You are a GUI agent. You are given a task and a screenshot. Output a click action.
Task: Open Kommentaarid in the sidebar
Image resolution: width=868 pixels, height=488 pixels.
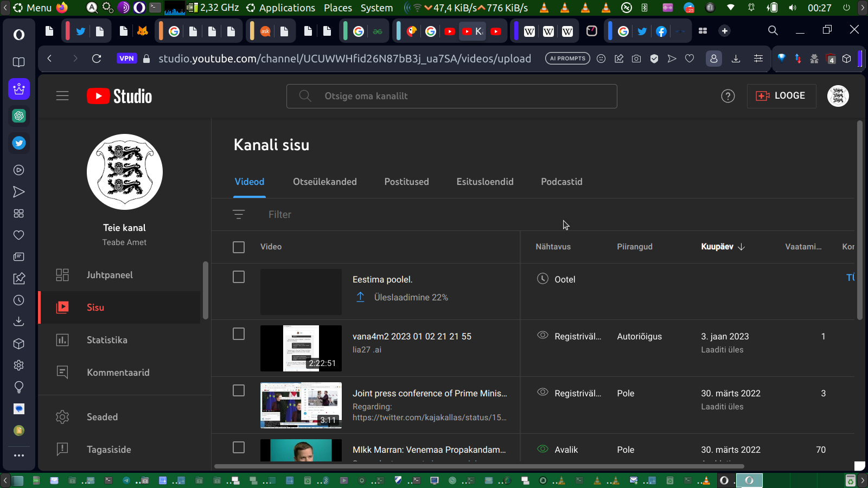click(118, 373)
